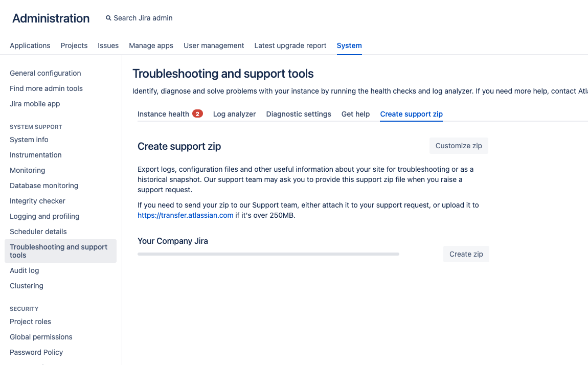Open General configuration in sidebar
Viewport: 588px width, 365px height.
click(x=46, y=73)
